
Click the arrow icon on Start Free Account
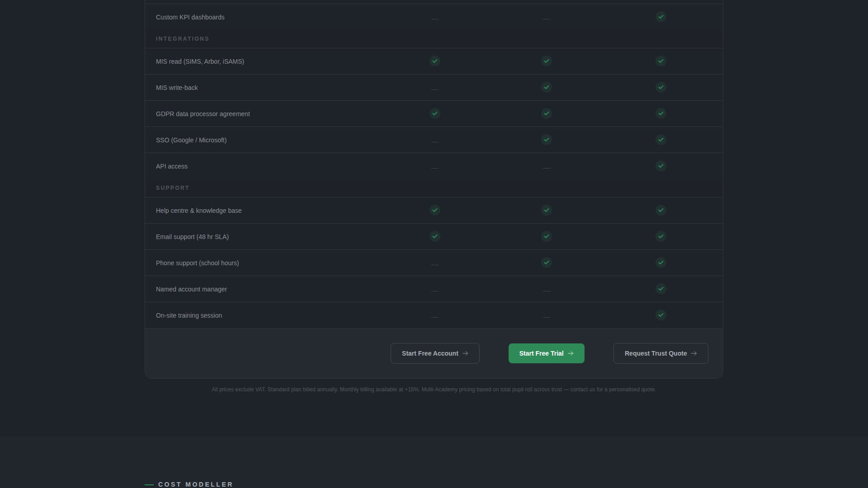(465, 353)
